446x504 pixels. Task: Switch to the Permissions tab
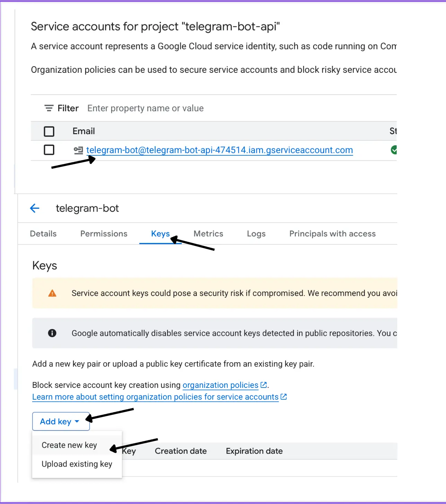(x=104, y=234)
